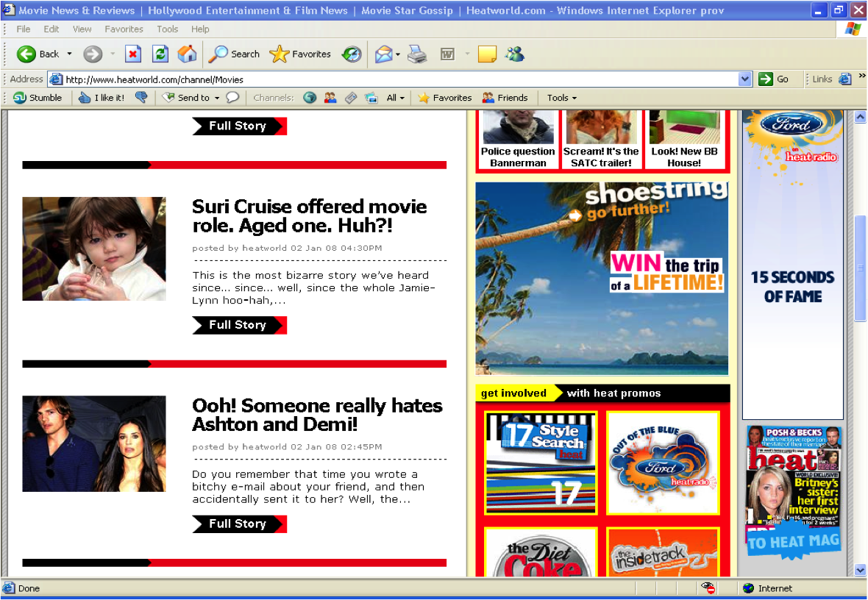This screenshot has height=600, width=868.
Task: Expand the 'Send to' dropdown
Action: 217,98
